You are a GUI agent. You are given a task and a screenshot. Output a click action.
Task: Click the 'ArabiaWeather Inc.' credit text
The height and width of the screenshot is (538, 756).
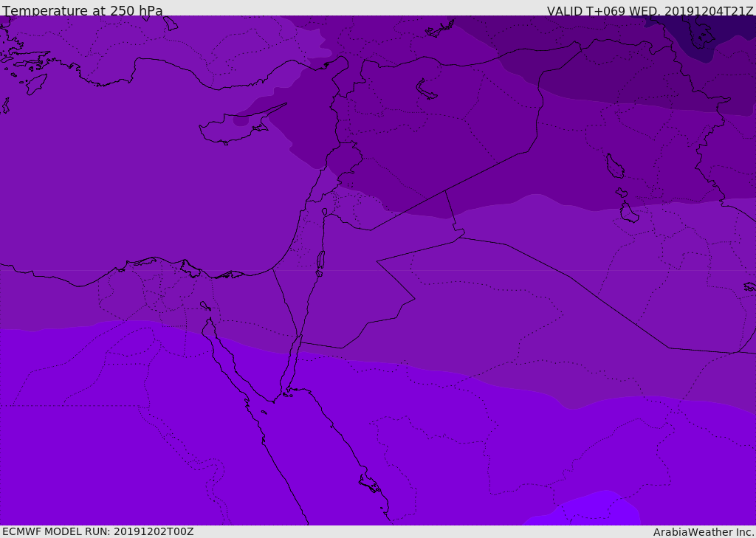point(704,532)
